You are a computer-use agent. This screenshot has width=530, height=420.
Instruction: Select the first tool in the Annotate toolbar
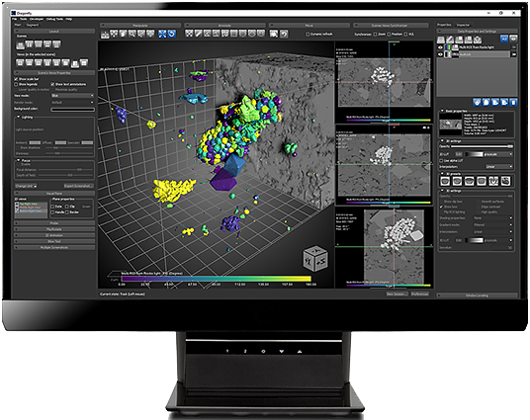coord(189,34)
